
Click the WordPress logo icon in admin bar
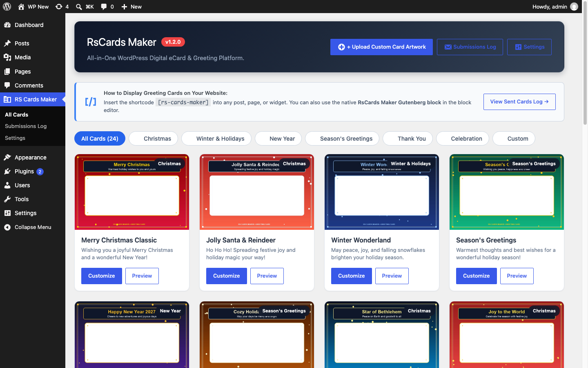[x=7, y=7]
